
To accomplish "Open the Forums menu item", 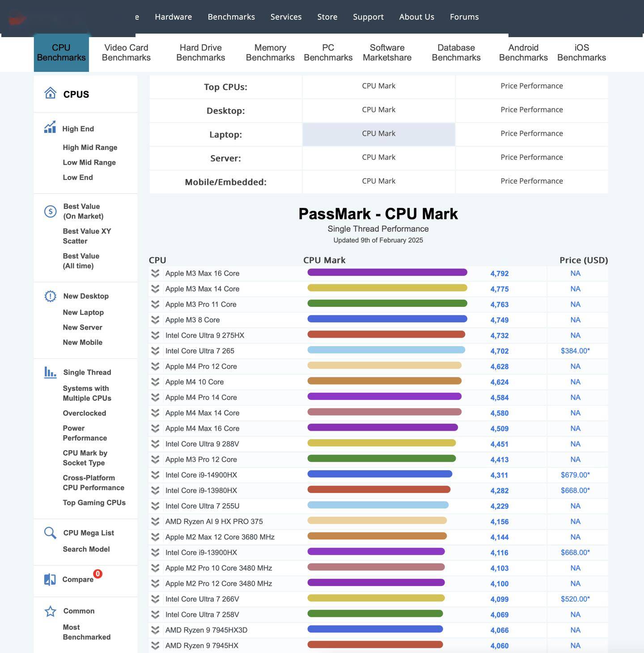I will click(464, 17).
